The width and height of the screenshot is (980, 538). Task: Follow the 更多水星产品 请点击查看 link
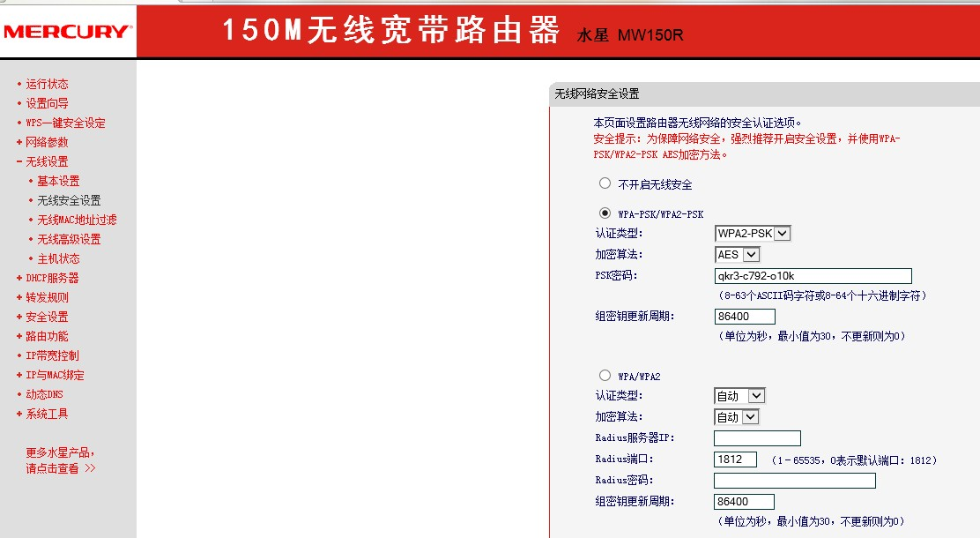(61, 460)
